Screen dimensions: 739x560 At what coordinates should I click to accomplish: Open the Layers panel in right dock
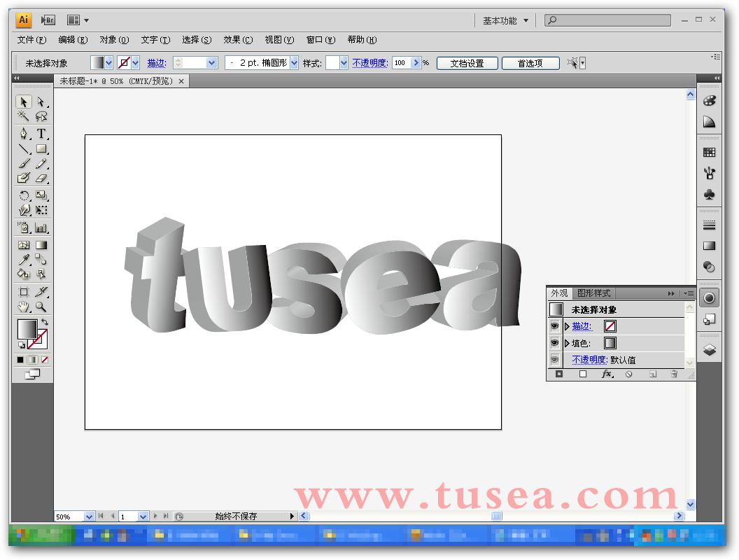[x=709, y=350]
